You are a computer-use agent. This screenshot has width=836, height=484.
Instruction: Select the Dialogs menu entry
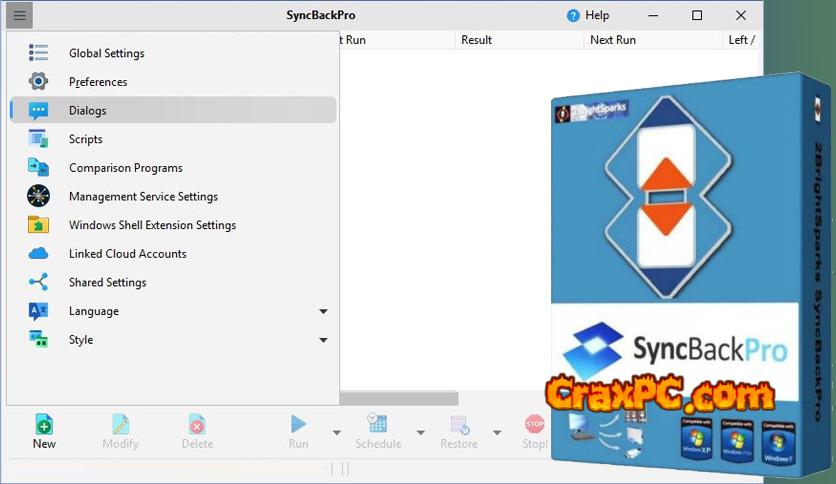click(87, 111)
